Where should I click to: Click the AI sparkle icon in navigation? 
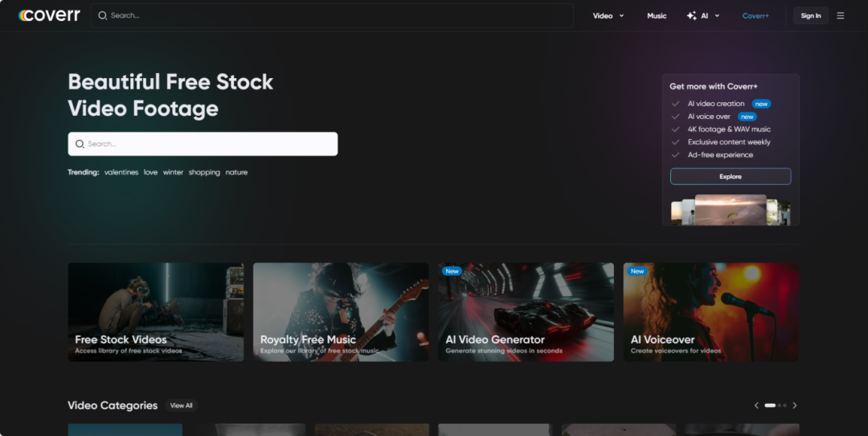[x=691, y=15]
